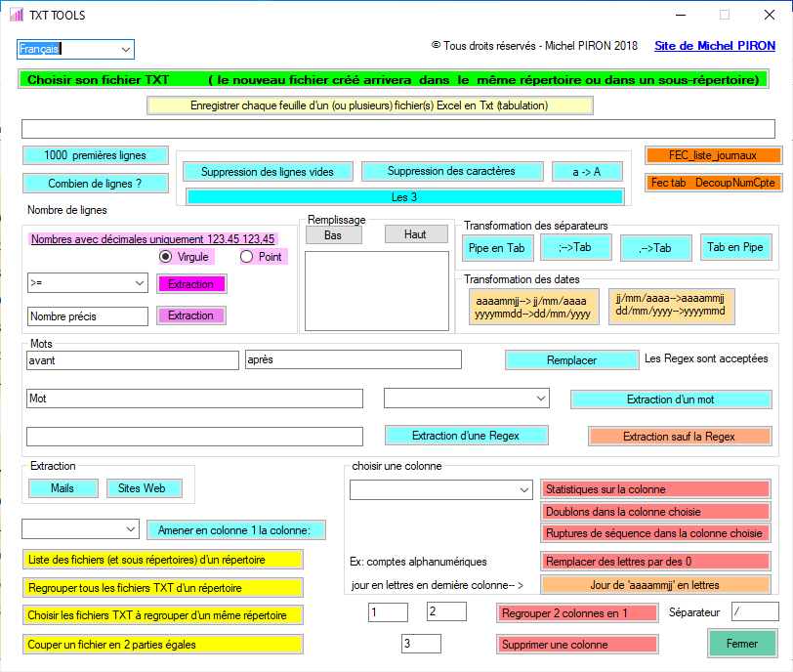This screenshot has height=672, width=793.
Task: Click the Extraction d'une Regex button
Action: click(466, 436)
